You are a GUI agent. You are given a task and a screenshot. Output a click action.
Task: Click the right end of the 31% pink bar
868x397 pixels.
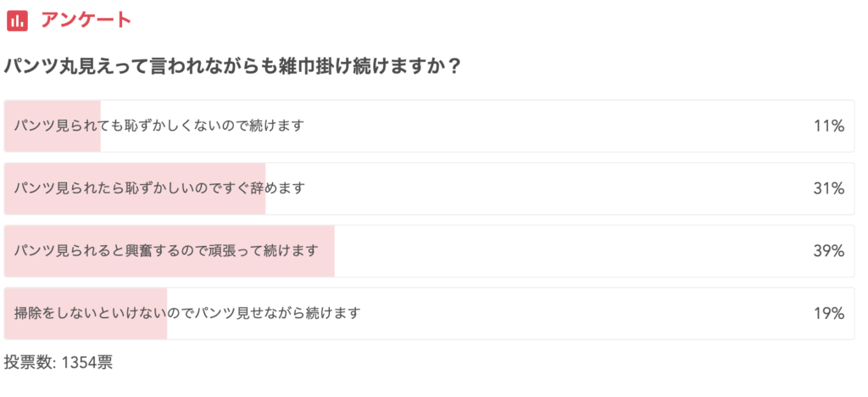point(263,189)
